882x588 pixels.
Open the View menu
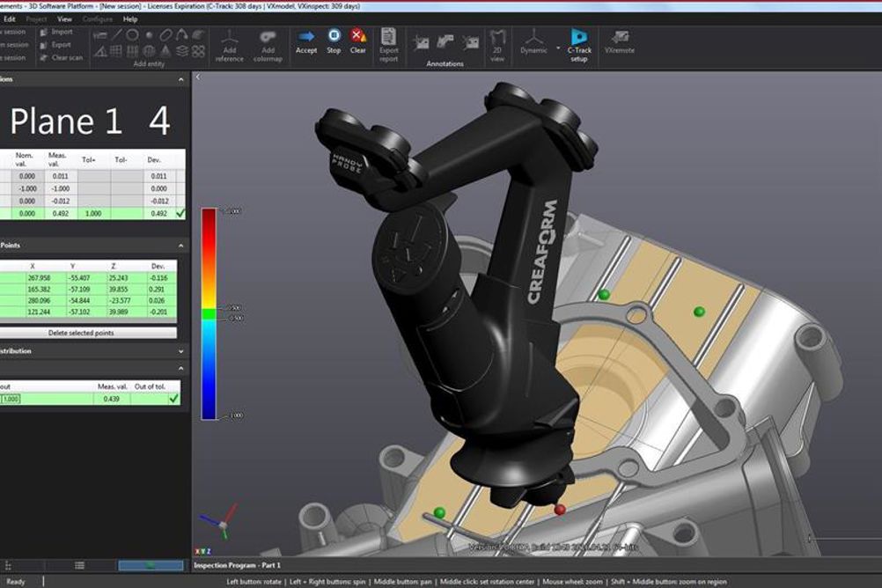pos(64,18)
